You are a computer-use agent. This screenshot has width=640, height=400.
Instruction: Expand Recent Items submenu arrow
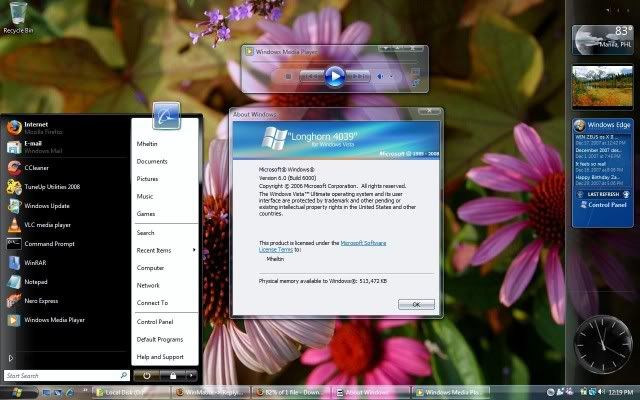[x=194, y=250]
